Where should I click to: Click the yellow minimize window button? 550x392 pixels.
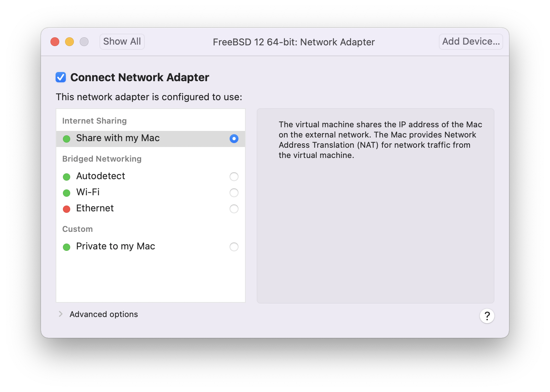[69, 42]
